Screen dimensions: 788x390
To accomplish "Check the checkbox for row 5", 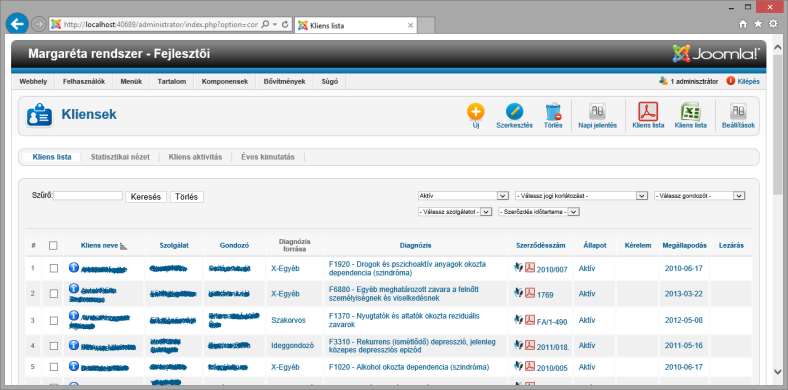I will coord(54,367).
